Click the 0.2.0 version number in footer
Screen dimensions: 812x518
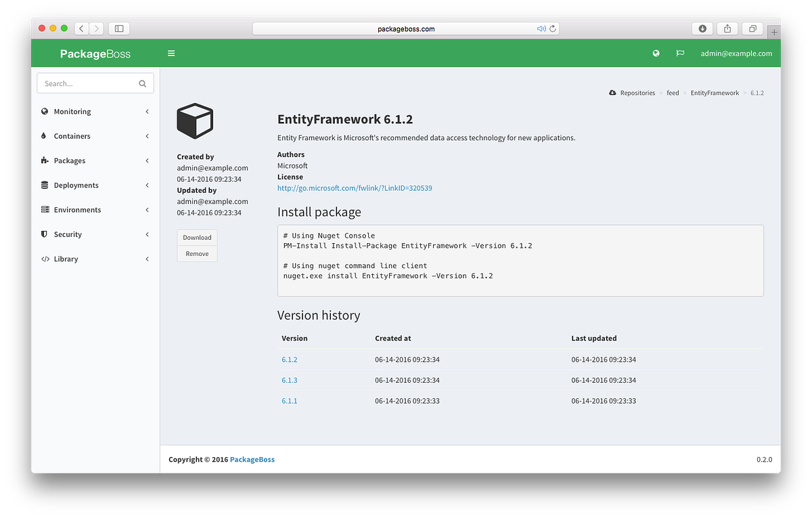coord(764,460)
